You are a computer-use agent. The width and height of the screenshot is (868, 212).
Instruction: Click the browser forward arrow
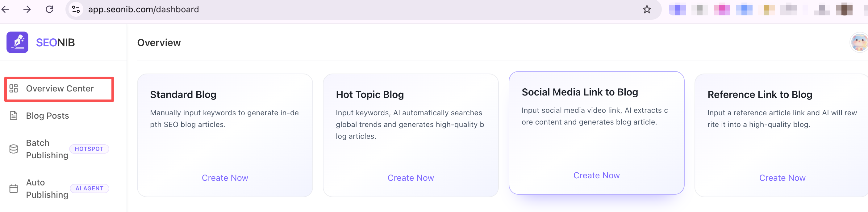tap(27, 9)
